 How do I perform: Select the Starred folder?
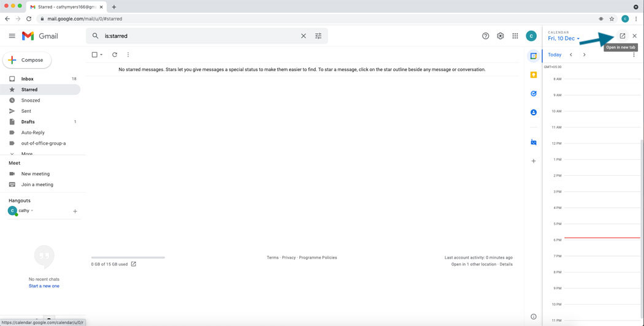pos(40,89)
